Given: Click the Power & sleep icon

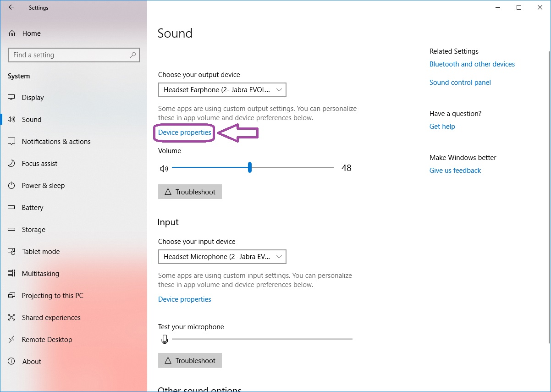Looking at the screenshot, I should point(12,186).
